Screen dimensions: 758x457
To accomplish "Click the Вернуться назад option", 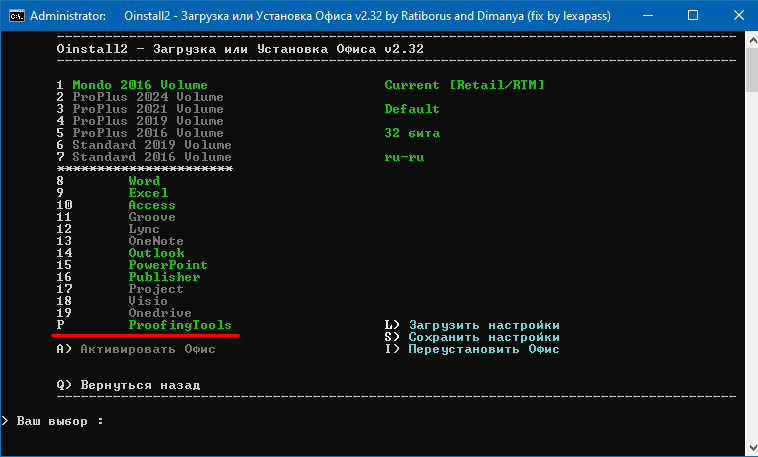I will (x=128, y=385).
